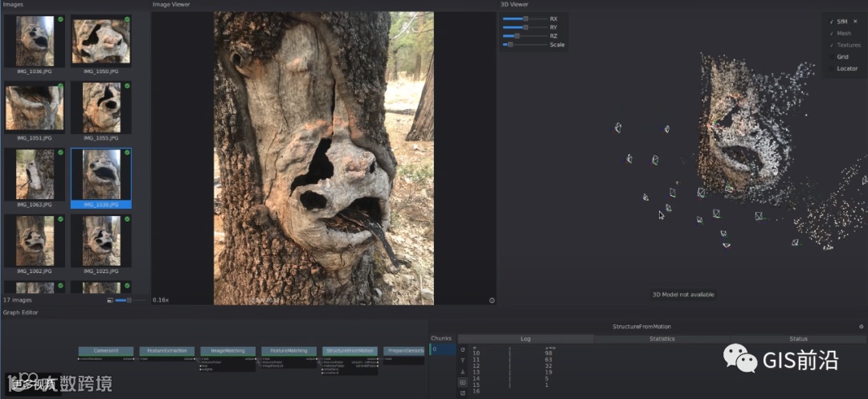Click the green checkmark on IMG_1055.JPG
Viewport: 868px width, 399px height.
point(127,86)
